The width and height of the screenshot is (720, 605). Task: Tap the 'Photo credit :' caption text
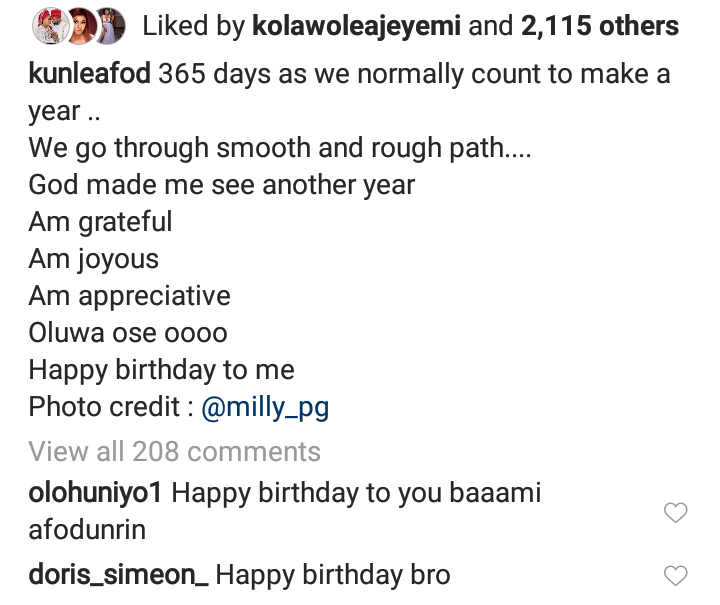110,408
